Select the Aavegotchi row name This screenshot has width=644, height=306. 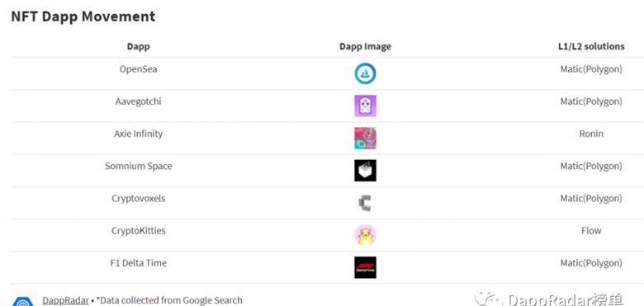click(139, 101)
